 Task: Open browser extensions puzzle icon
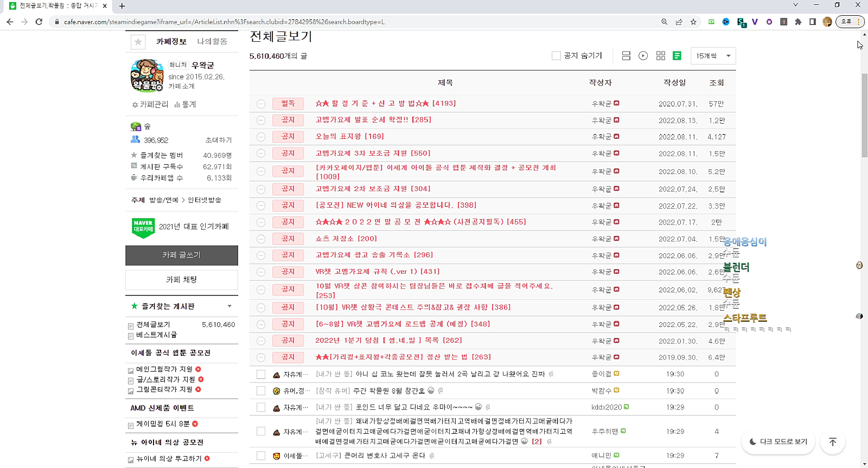click(x=798, y=22)
